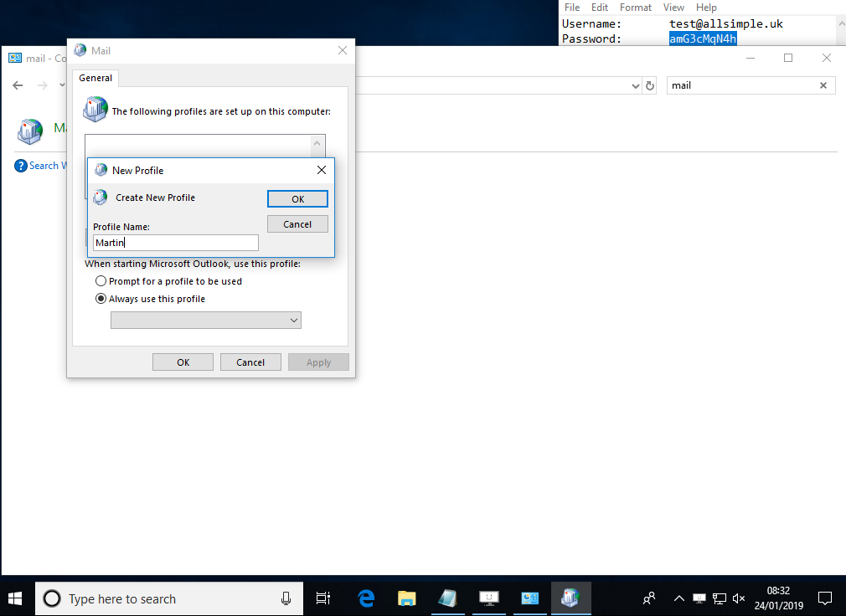Select the General tab in the Mail dialog
The width and height of the screenshot is (846, 616).
point(95,78)
